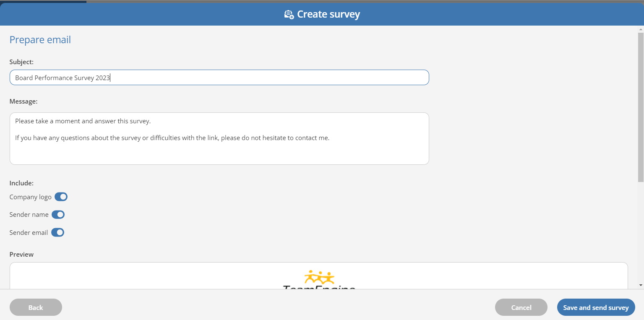The image size is (644, 320).
Task: Turn off the Sender name toggle
Action: click(x=58, y=215)
